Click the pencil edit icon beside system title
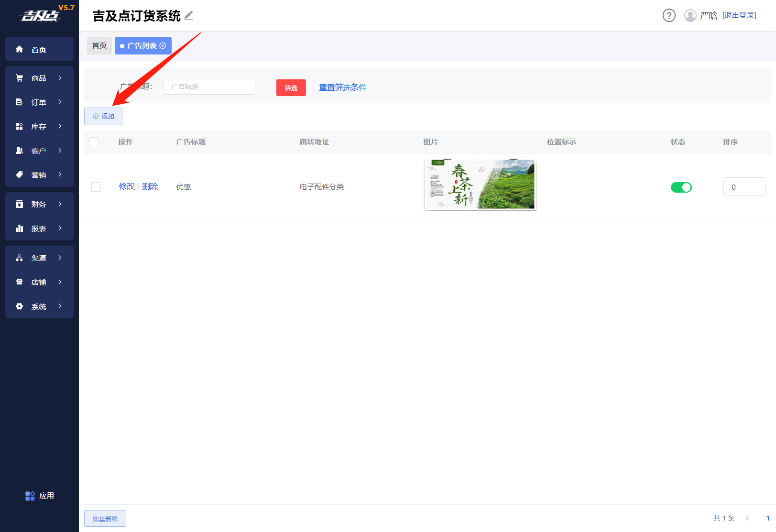Image resolution: width=776 pixels, height=532 pixels. coord(189,16)
